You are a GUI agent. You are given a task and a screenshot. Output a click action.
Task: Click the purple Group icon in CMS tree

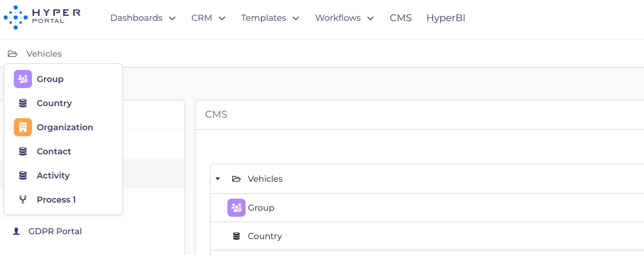coord(236,208)
